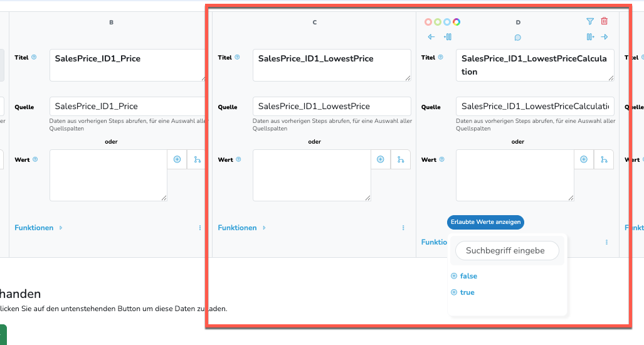
Task: Pick the red color circle for column D
Action: (428, 22)
